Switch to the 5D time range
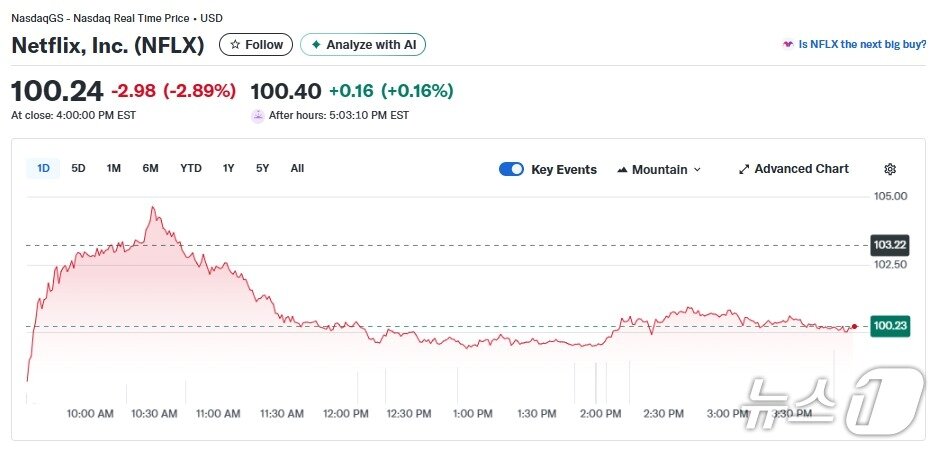The image size is (938, 449). click(78, 169)
